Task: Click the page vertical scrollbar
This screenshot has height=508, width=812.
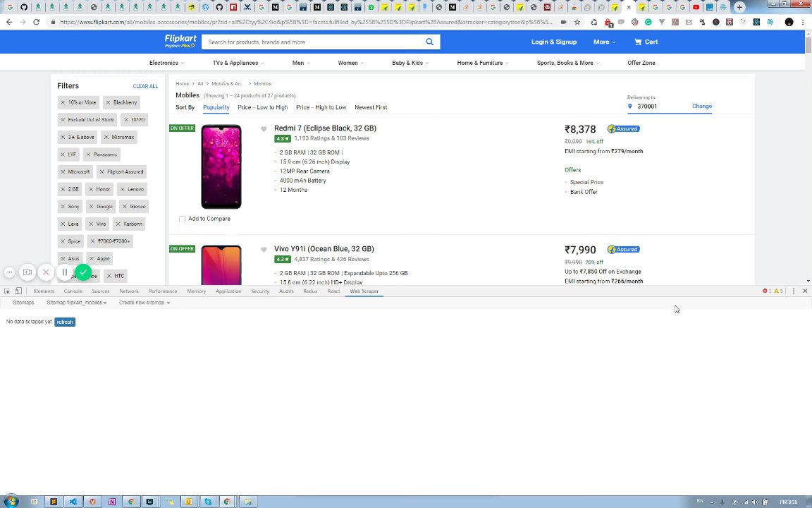Action: (808, 45)
